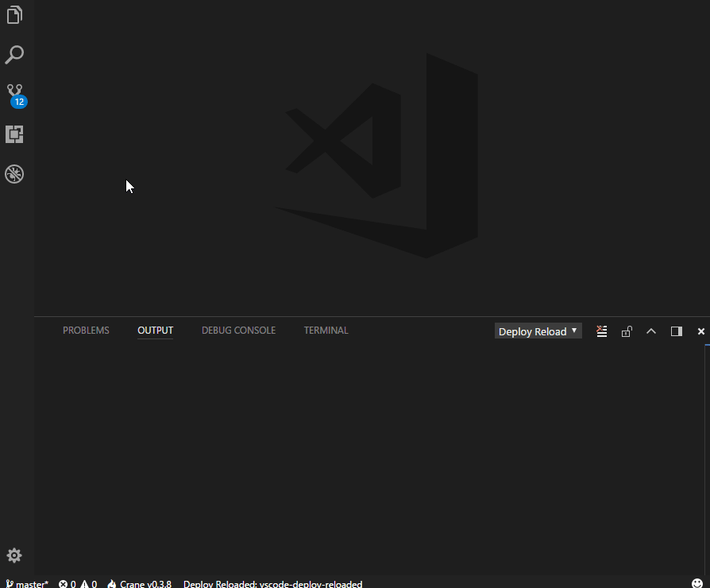710x588 pixels.
Task: Select the OUTPUT tab
Action: coord(156,331)
